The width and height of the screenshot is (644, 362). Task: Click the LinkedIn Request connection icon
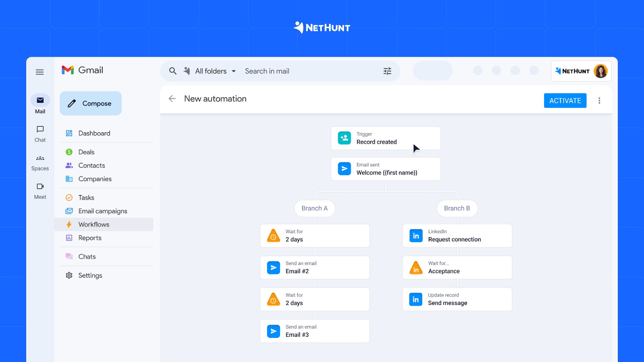(x=416, y=236)
